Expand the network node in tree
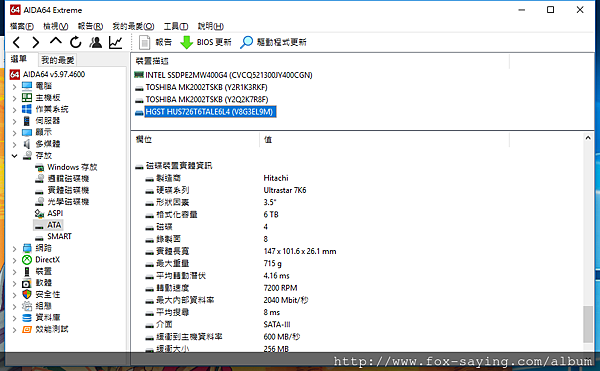Image resolution: width=600 pixels, height=371 pixels. pyautogui.click(x=14, y=249)
